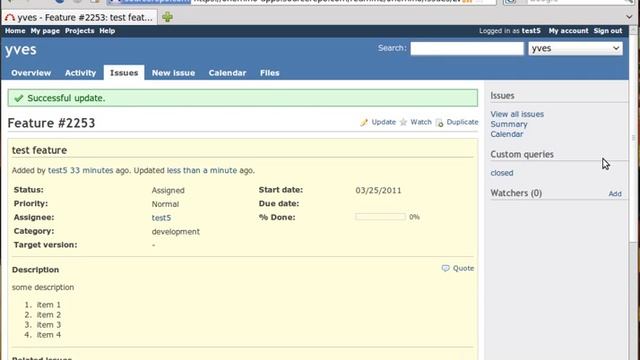Click Add next to Watchers

click(x=615, y=194)
